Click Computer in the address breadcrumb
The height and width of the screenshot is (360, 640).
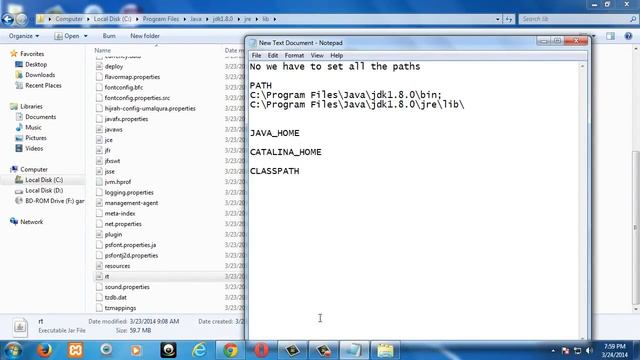pyautogui.click(x=69, y=19)
